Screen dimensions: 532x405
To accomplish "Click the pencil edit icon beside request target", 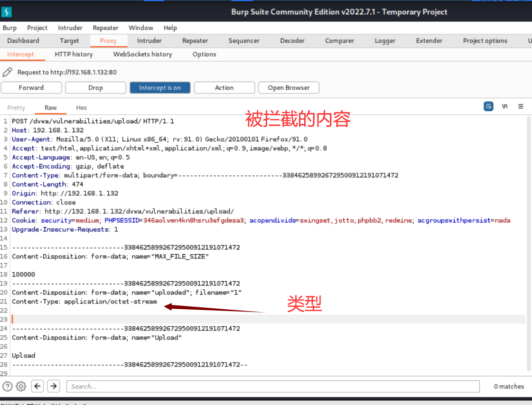I will [x=8, y=72].
